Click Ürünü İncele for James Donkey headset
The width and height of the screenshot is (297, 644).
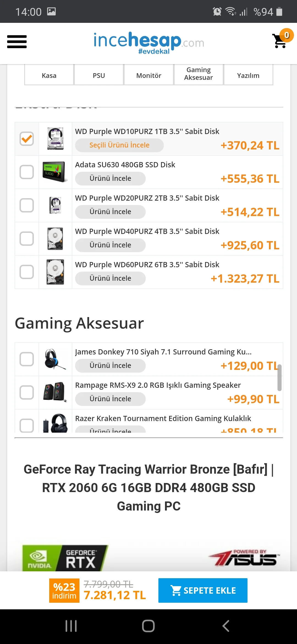point(110,365)
